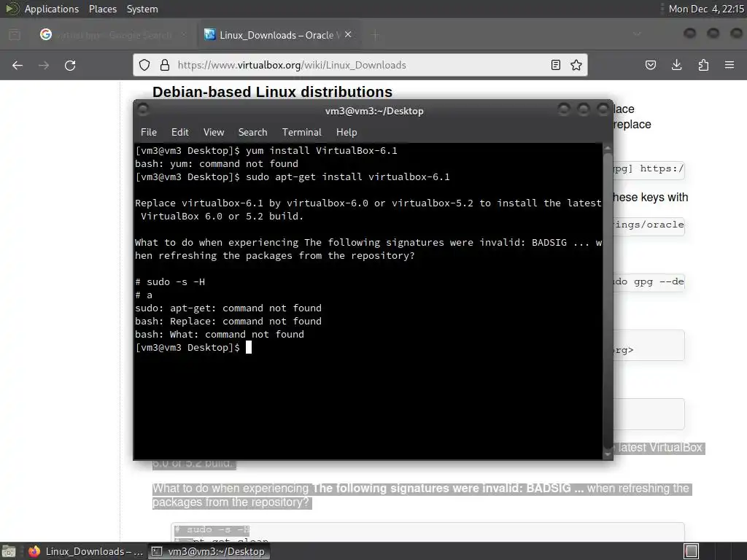Toggle reader view icon in address bar
The image size is (747, 560).
pos(555,65)
